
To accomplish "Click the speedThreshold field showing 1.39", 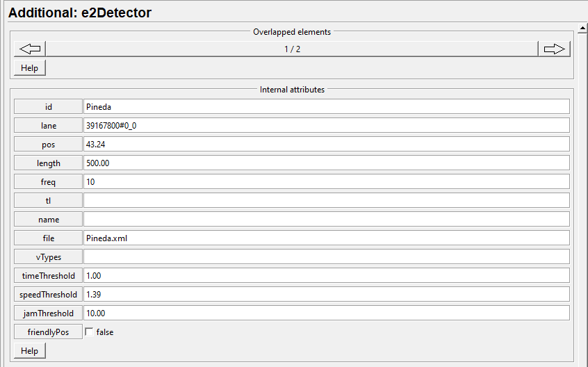I will [x=326, y=295].
